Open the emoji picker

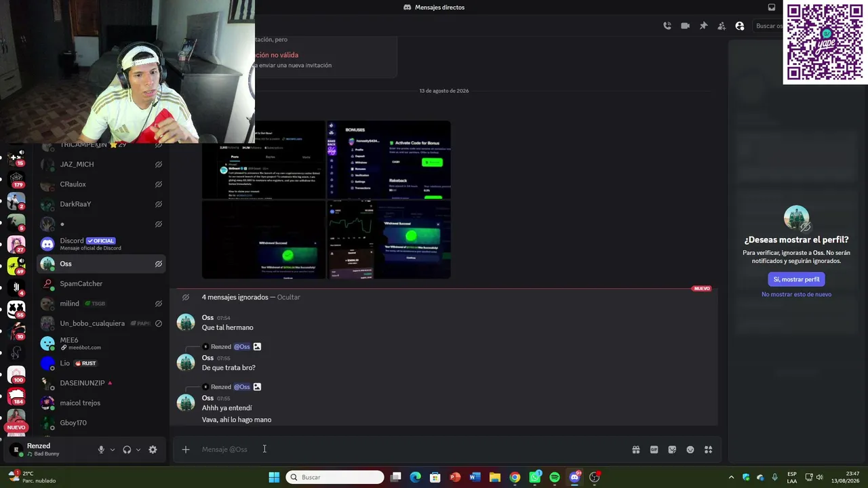click(x=690, y=449)
